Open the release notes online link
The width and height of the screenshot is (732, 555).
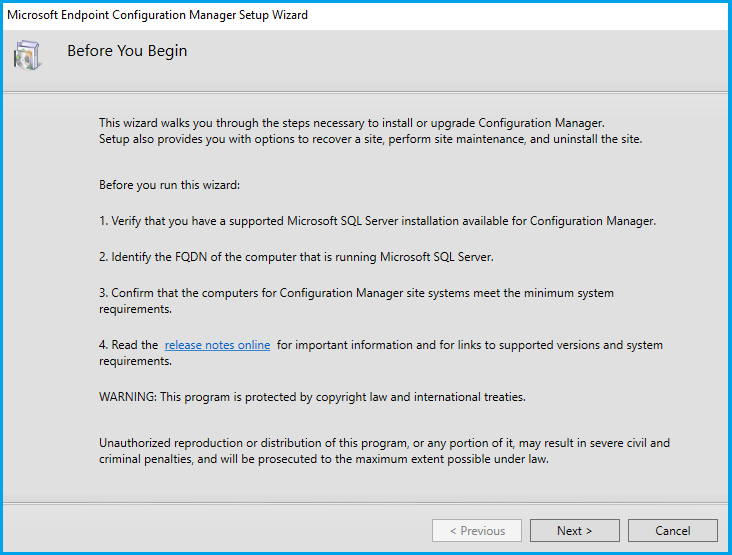click(217, 345)
